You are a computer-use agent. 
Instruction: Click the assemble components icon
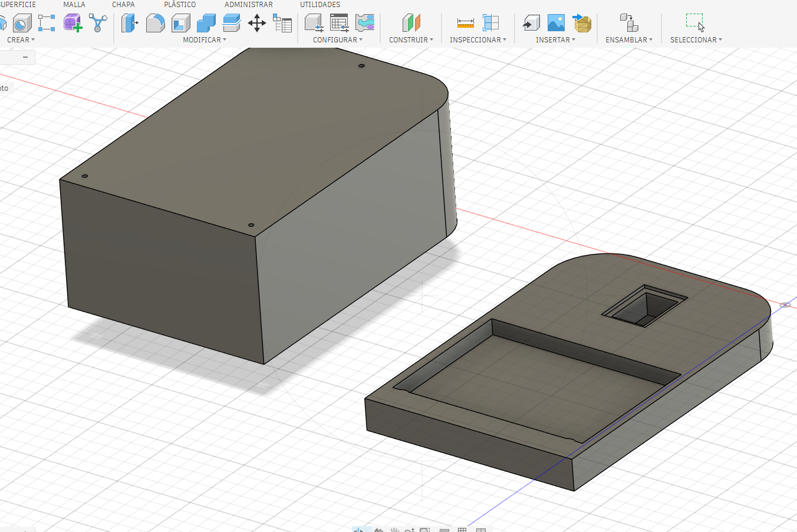point(629,24)
